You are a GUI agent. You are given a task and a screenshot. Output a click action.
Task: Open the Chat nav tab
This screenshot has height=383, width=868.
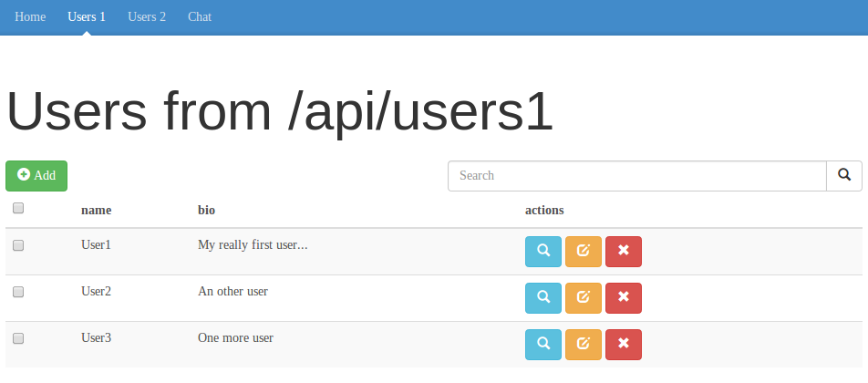pos(200,17)
